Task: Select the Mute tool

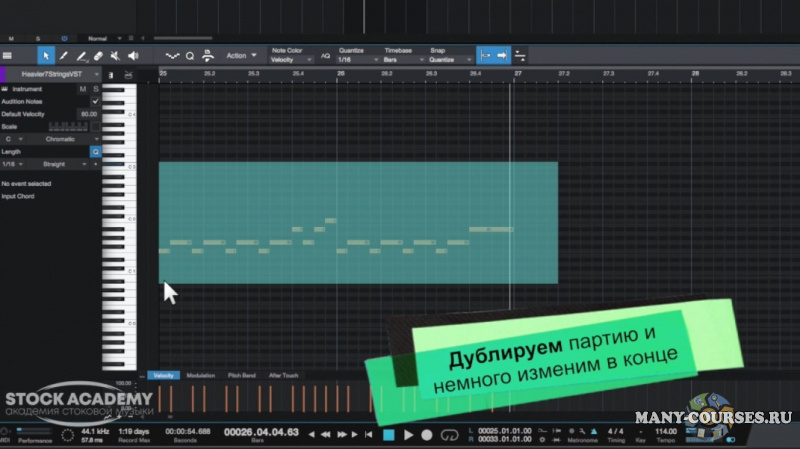Action: click(115, 56)
